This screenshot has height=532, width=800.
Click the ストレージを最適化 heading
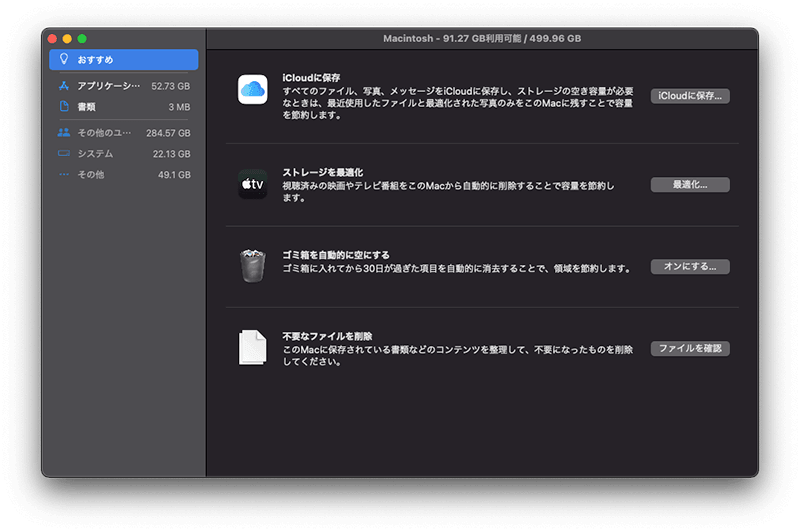click(322, 172)
